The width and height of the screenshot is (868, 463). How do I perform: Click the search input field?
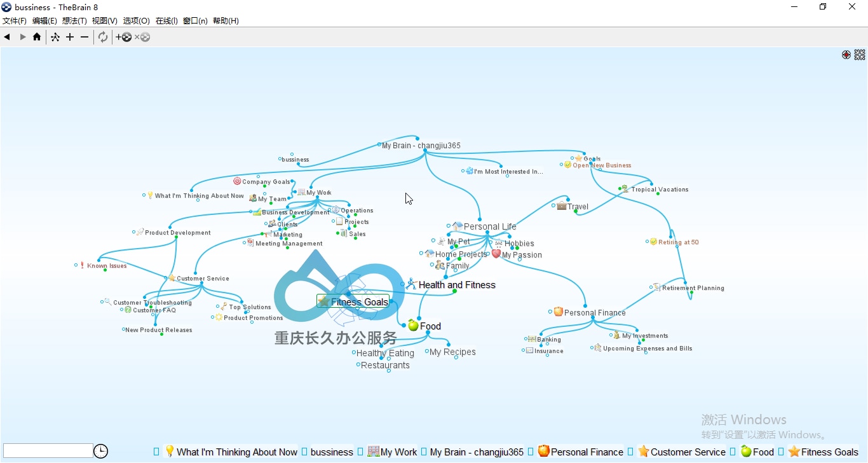pos(48,451)
